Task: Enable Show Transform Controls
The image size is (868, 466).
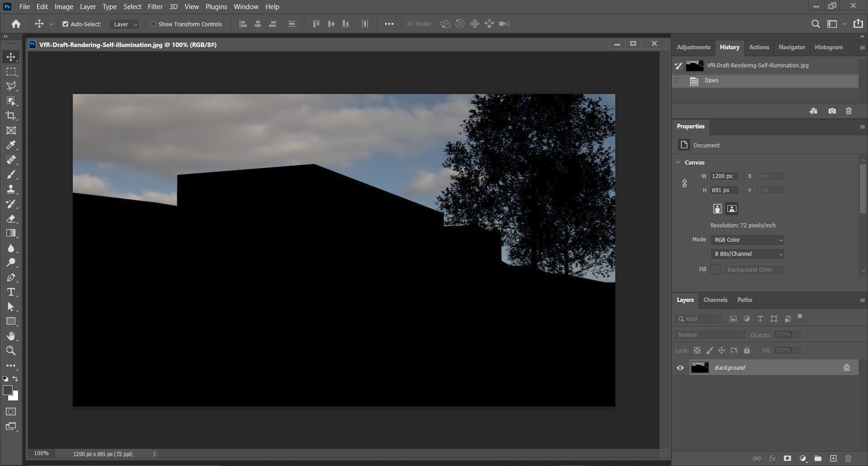Action: (153, 24)
